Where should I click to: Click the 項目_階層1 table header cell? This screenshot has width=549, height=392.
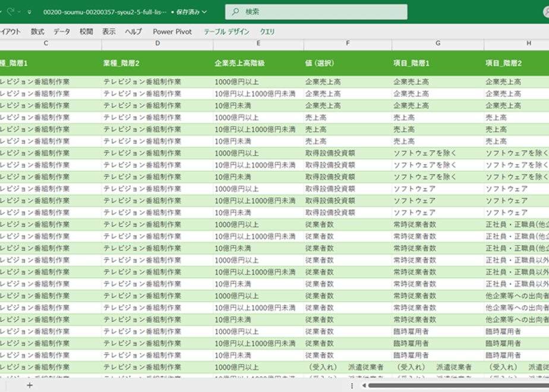pyautogui.click(x=438, y=63)
